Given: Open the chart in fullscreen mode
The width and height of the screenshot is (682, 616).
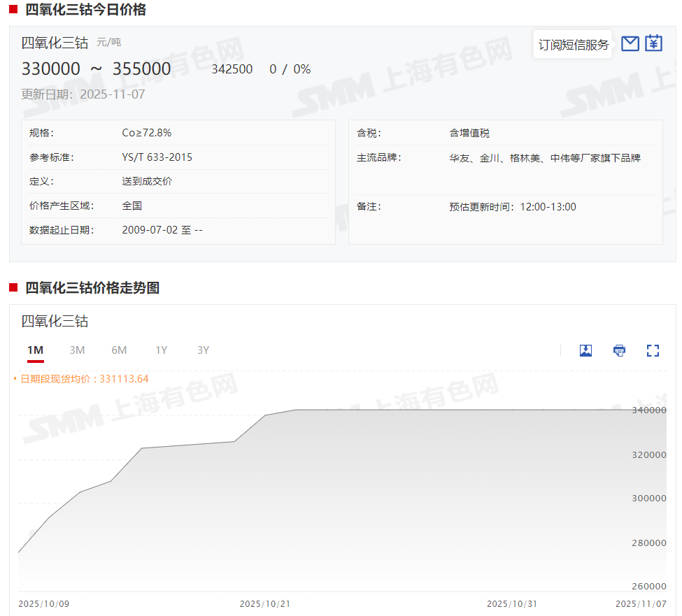Looking at the screenshot, I should 653,350.
